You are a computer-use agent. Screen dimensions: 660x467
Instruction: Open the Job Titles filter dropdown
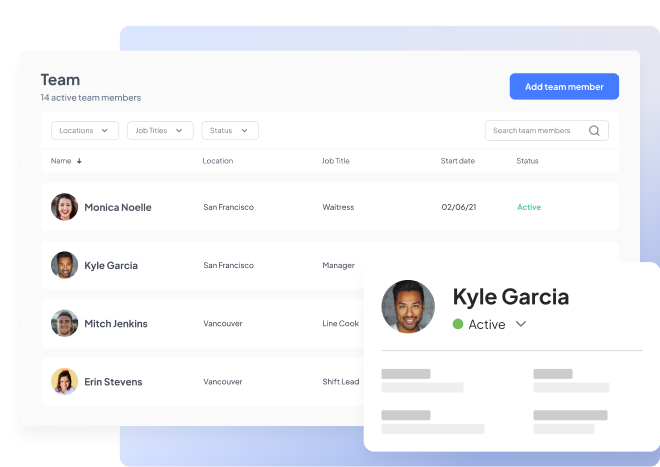pyautogui.click(x=160, y=131)
